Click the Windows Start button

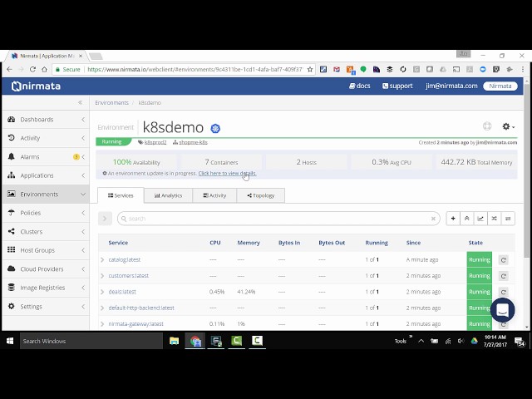coord(10,341)
